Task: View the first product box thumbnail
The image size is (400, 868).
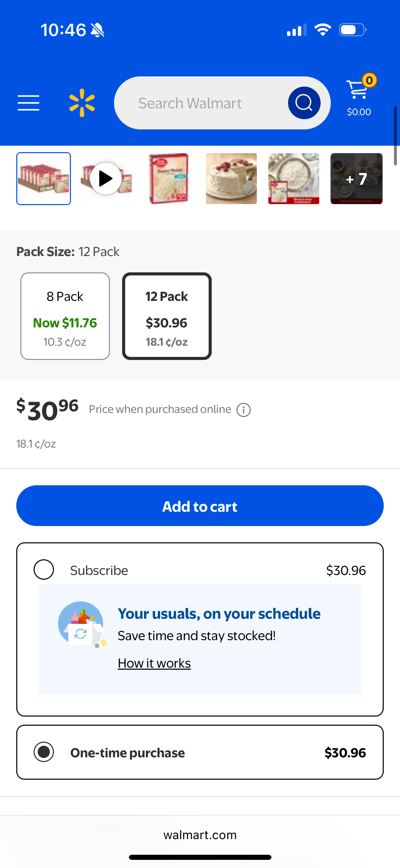Action: [44, 179]
